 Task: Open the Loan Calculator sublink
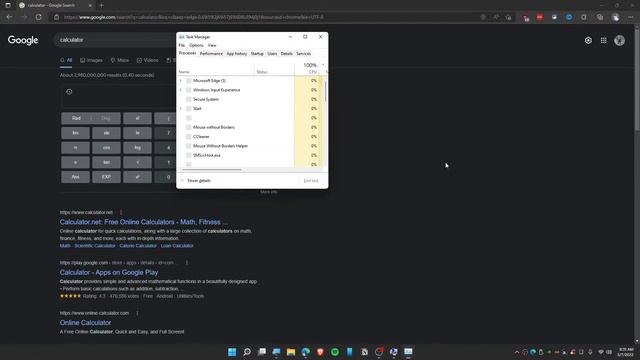point(177,246)
